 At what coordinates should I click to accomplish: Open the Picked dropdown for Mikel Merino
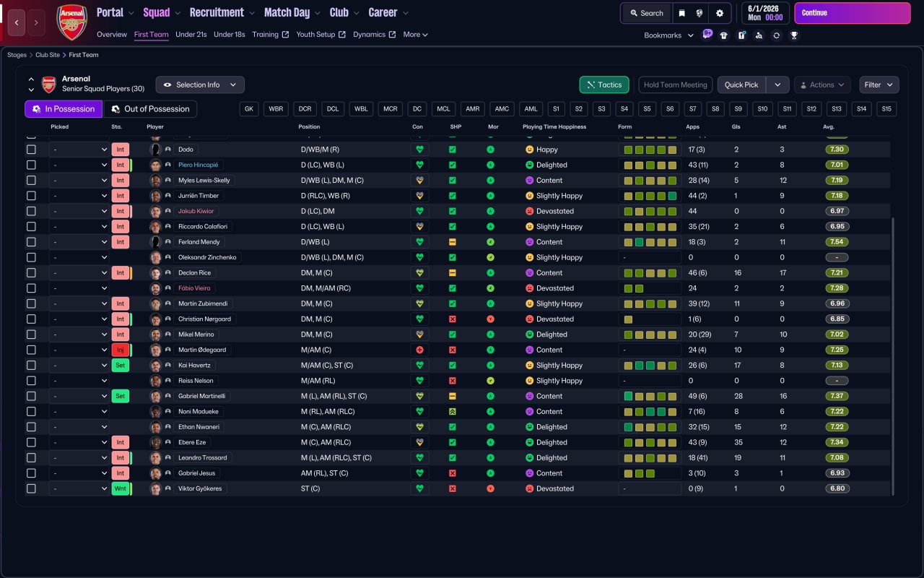(x=79, y=335)
